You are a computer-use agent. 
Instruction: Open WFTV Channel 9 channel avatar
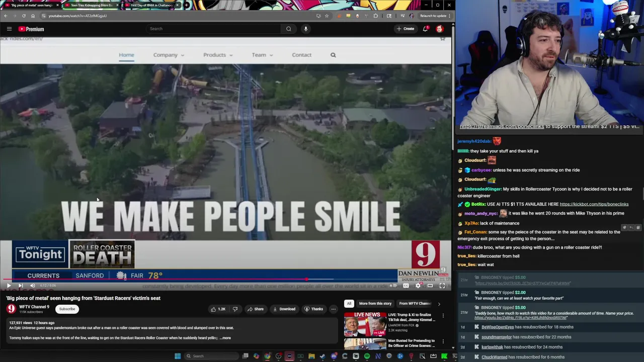pyautogui.click(x=11, y=309)
